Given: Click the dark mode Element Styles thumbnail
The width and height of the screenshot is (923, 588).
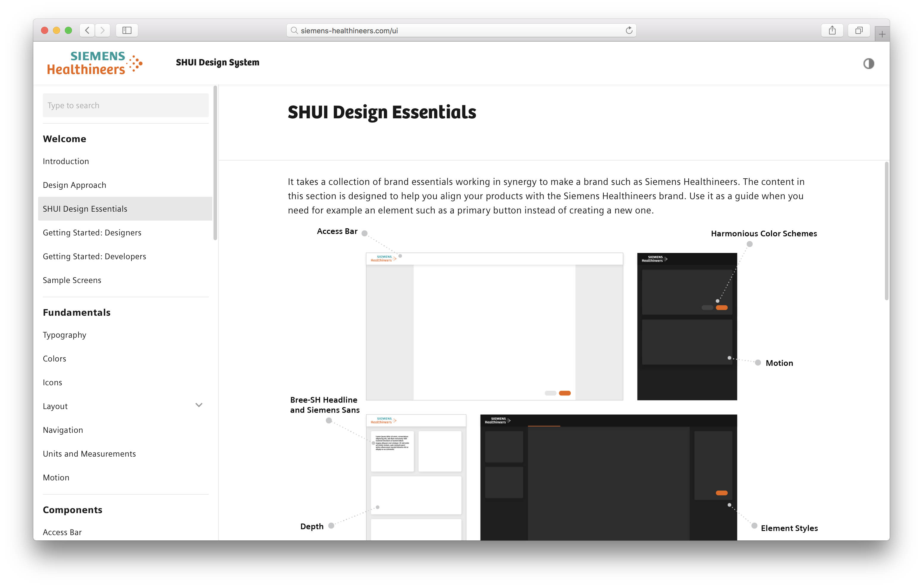Looking at the screenshot, I should [609, 471].
